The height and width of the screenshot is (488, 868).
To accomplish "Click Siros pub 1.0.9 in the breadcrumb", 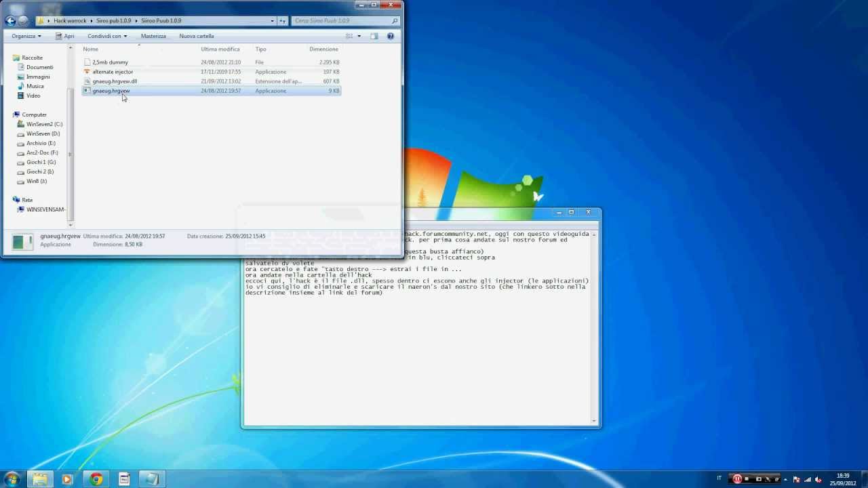I will pyautogui.click(x=113, y=21).
